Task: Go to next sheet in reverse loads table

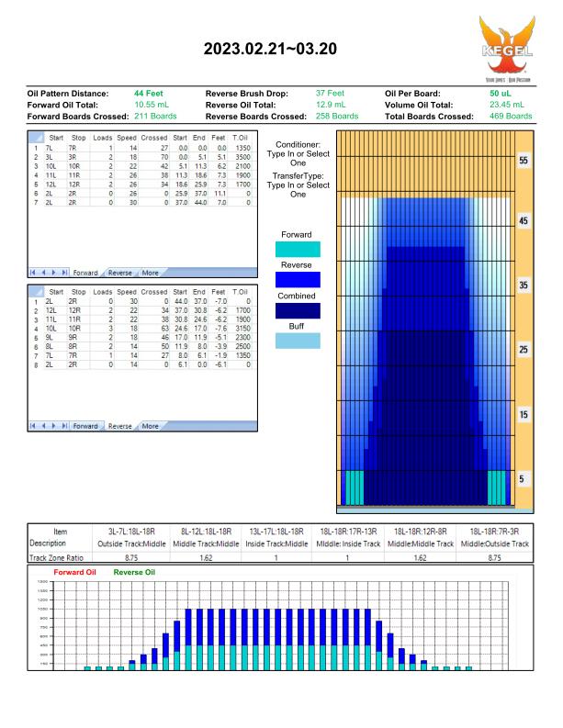Action: (54, 426)
